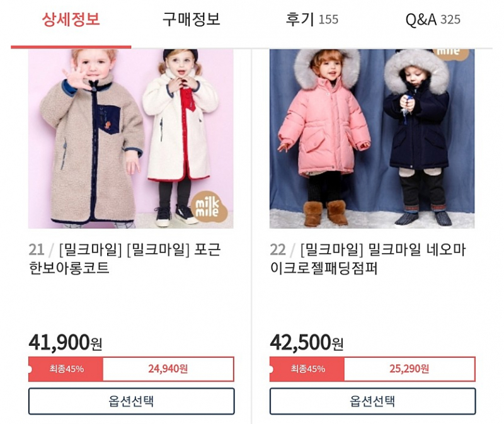Switch to the 구매정보 tab
The width and height of the screenshot is (504, 424).
click(x=192, y=20)
